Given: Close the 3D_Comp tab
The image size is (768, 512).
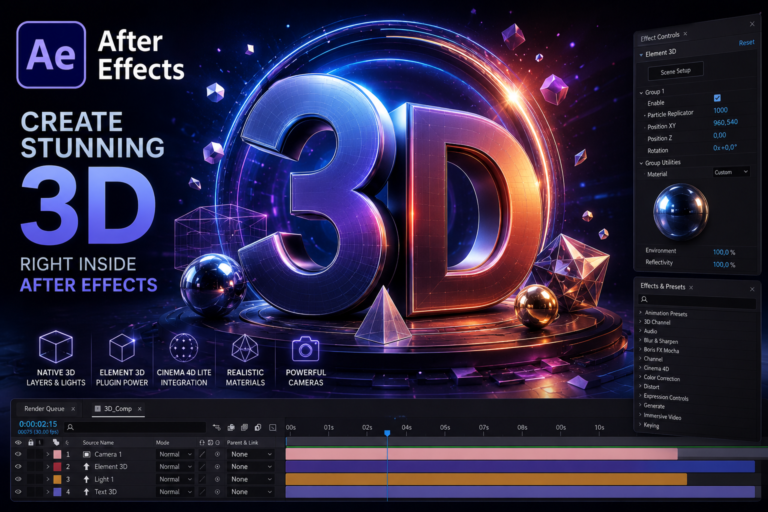Looking at the screenshot, I should [x=140, y=409].
